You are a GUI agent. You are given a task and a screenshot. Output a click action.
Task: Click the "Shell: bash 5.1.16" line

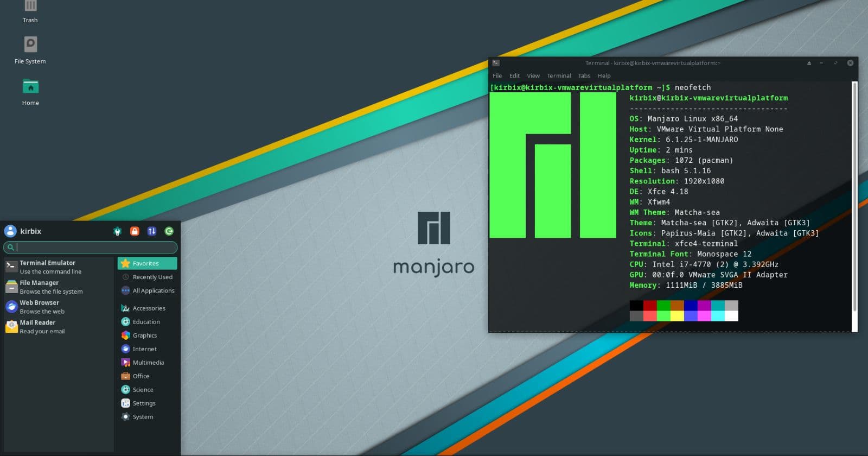click(670, 170)
